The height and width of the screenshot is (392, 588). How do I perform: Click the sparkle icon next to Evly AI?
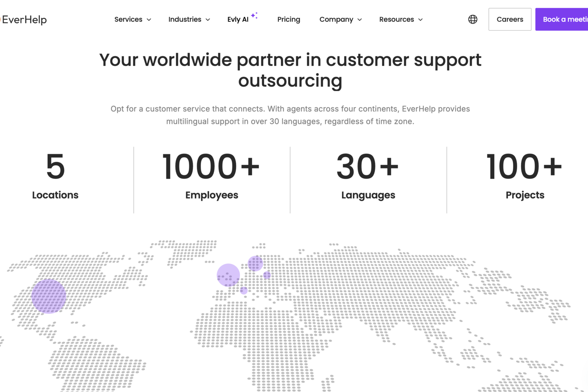tap(254, 15)
